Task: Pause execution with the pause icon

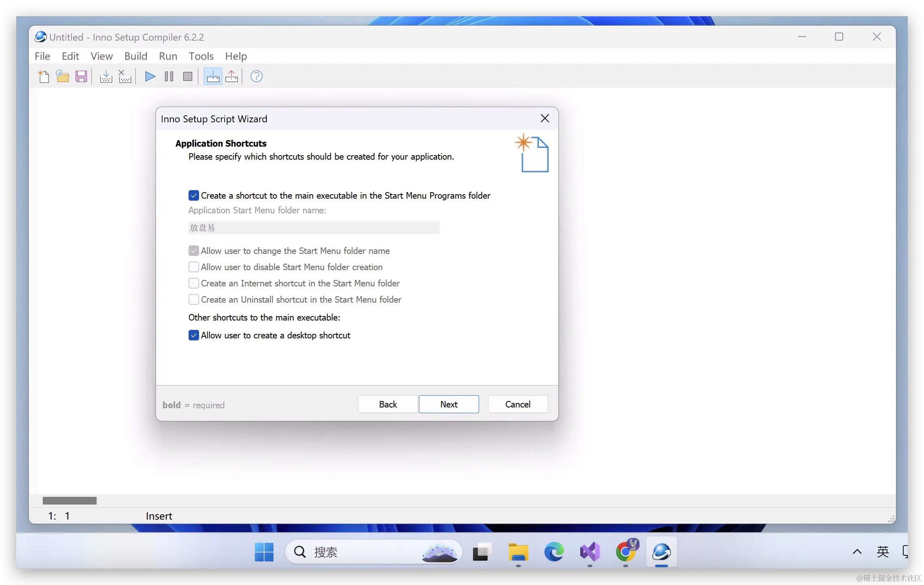Action: pyautogui.click(x=169, y=76)
